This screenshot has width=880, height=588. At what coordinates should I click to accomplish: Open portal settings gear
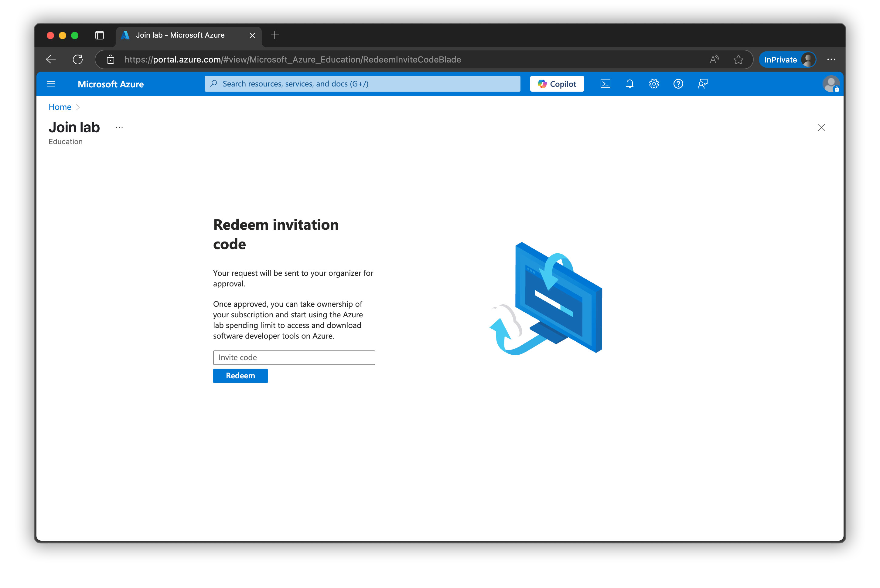pyautogui.click(x=654, y=84)
